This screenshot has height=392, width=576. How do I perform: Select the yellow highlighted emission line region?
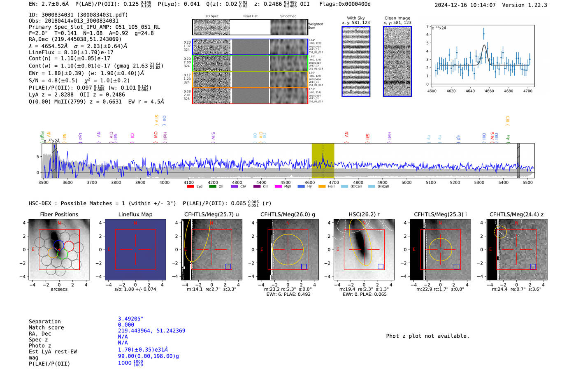323,160
